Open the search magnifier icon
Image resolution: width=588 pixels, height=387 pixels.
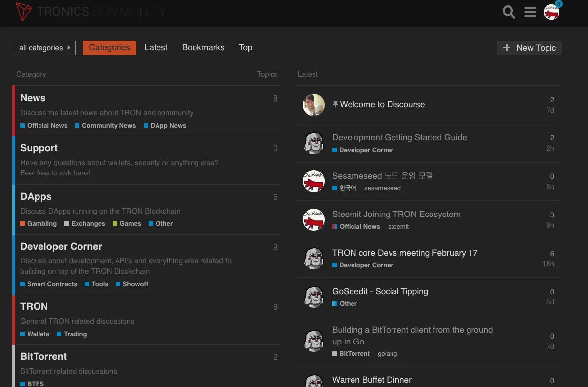(x=509, y=12)
